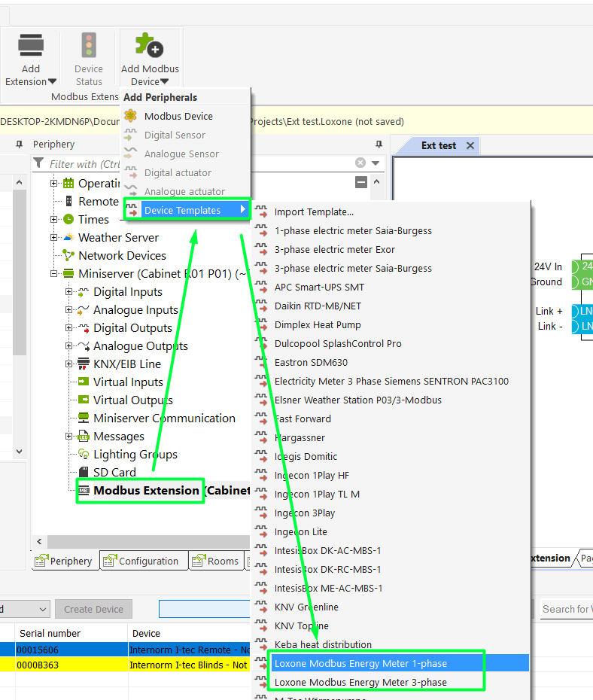This screenshot has width=593, height=700.
Task: Pin the Periphery panel
Action: pos(379,144)
